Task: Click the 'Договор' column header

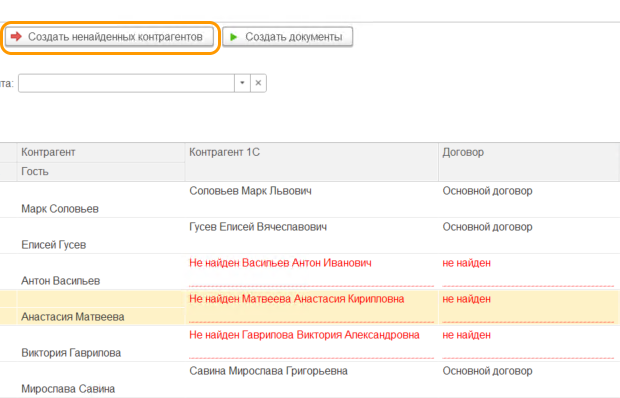Action: [529, 162]
